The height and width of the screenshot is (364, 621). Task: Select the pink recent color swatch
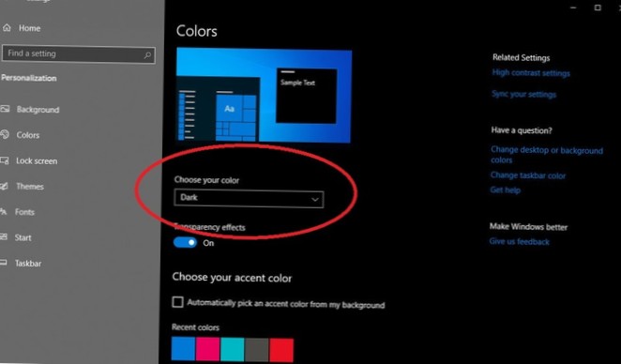(207, 349)
